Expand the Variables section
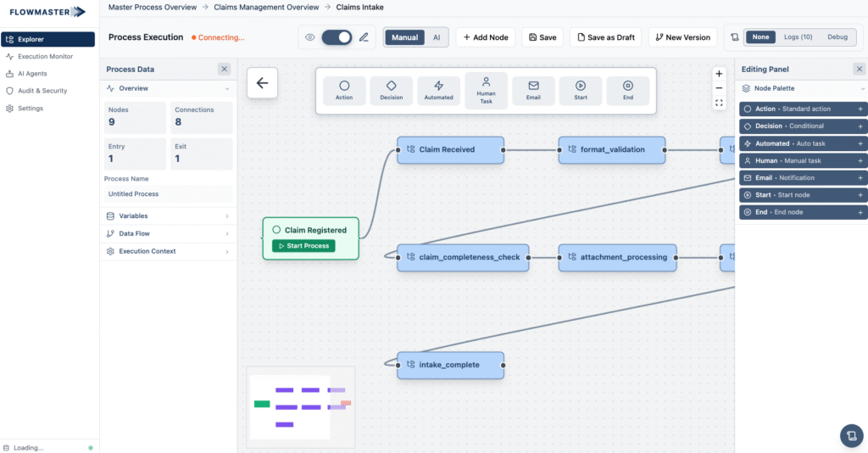 [167, 216]
